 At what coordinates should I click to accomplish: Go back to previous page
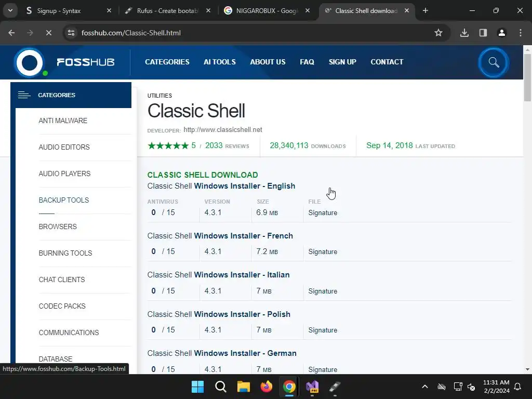pos(11,33)
